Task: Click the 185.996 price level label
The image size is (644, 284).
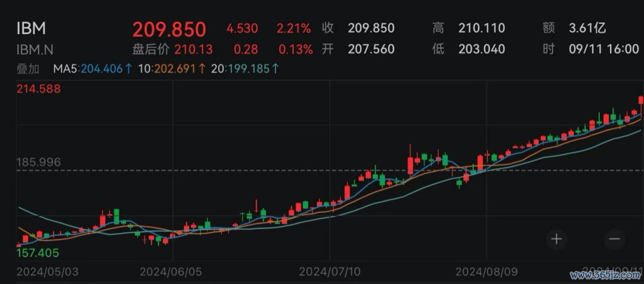Action: click(39, 162)
